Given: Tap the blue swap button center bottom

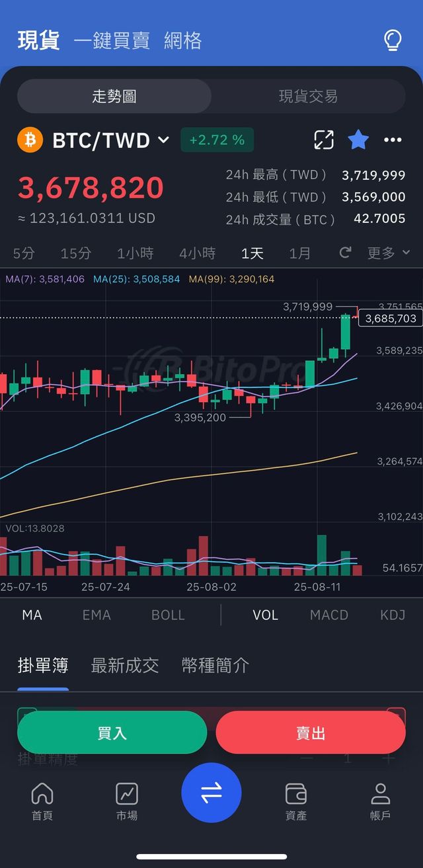Looking at the screenshot, I should pyautogui.click(x=211, y=793).
